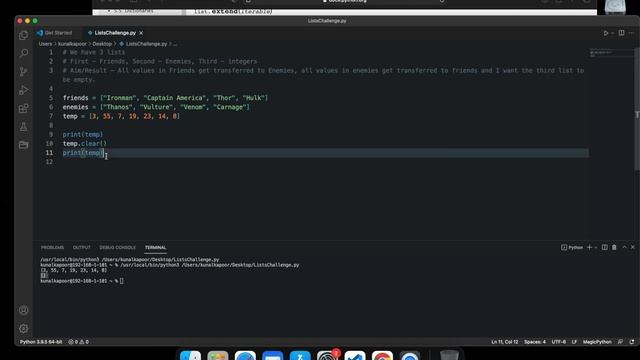Click the feedback icon in status bar
This screenshot has height=360, width=640.
(620, 342)
